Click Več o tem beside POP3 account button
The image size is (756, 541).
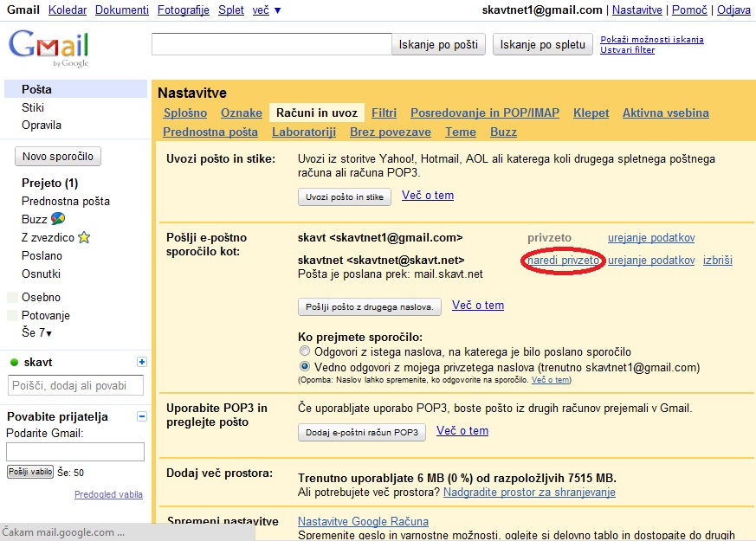click(x=462, y=431)
